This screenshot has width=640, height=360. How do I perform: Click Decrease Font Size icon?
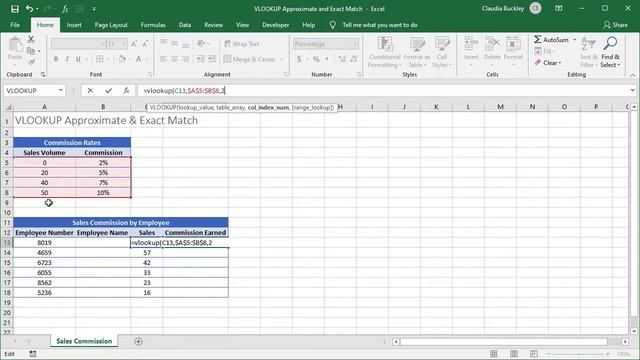click(x=145, y=44)
